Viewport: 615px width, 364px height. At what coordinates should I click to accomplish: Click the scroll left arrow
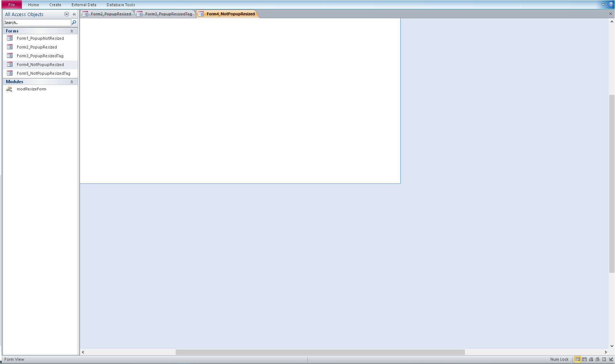tap(83, 352)
